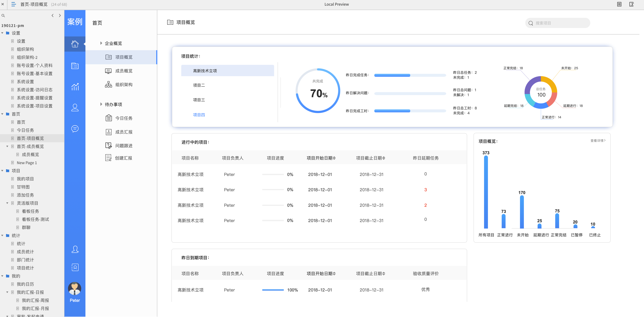The image size is (644, 317).
Task: Sort 进行中的项目 by 项目开始日期
Action: pyautogui.click(x=334, y=158)
